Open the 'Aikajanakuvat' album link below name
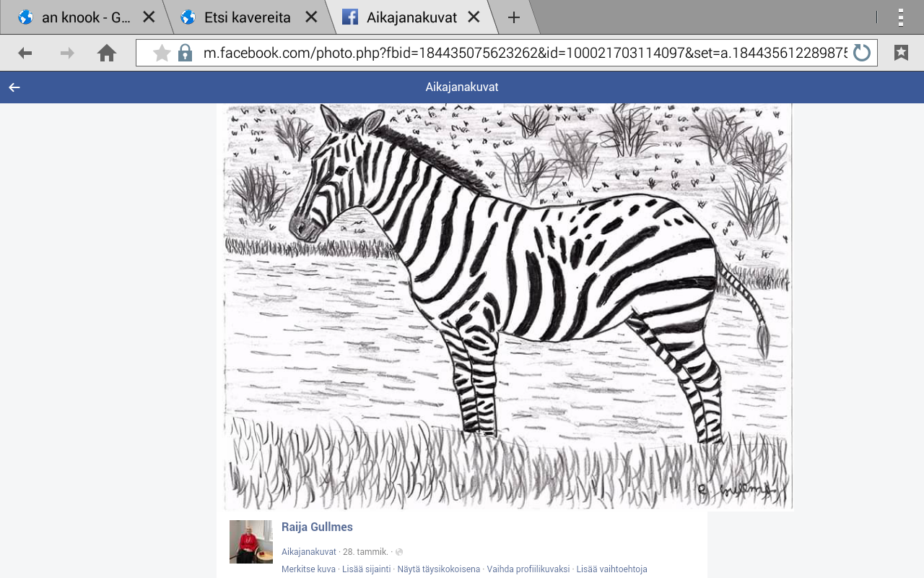The height and width of the screenshot is (578, 924). coord(309,552)
